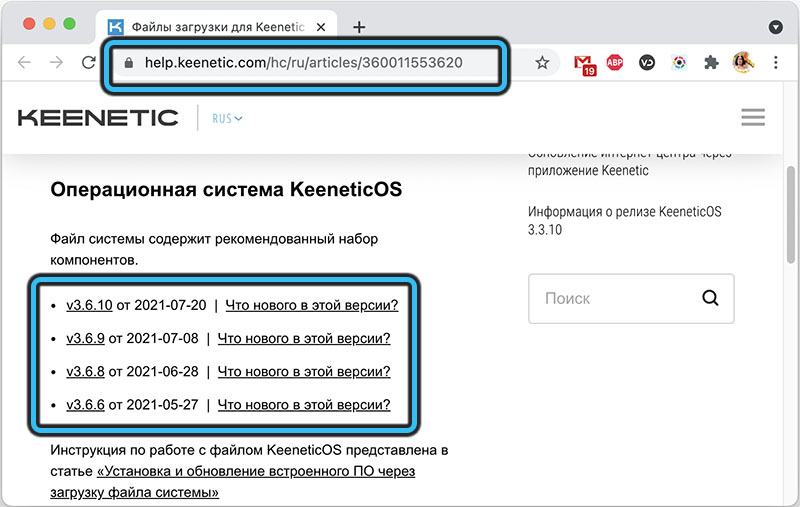Image resolution: width=800 pixels, height=507 pixels.
Task: Open the Extensions puzzle piece menu
Action: (x=711, y=63)
